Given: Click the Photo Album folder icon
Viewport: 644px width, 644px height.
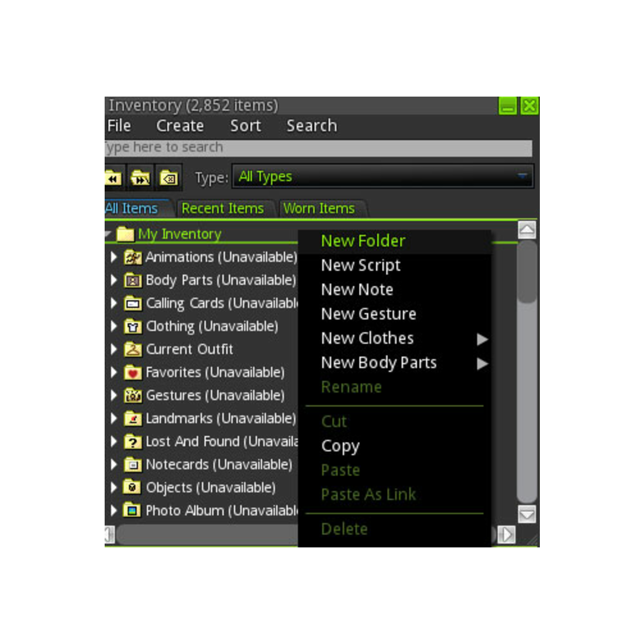Looking at the screenshot, I should pos(133,510).
